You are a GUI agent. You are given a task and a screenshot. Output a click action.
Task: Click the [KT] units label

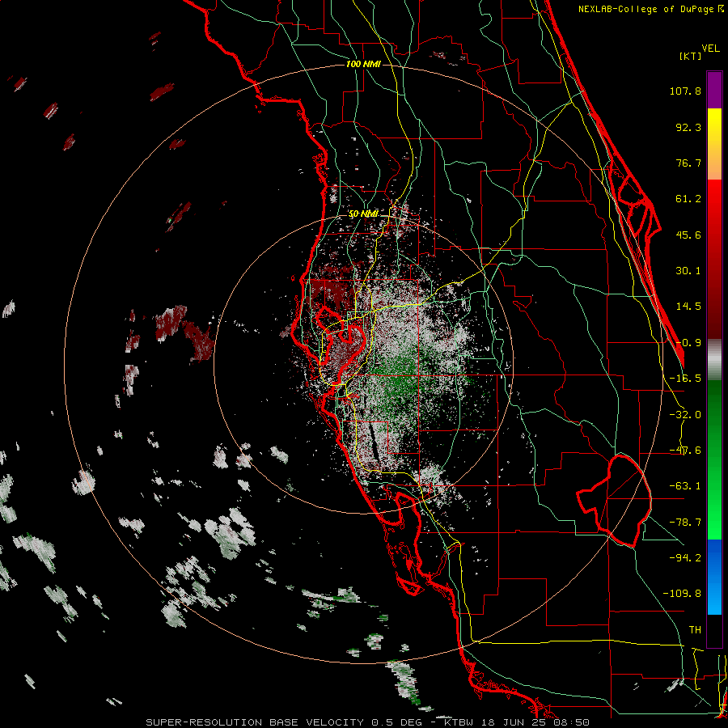click(x=691, y=56)
